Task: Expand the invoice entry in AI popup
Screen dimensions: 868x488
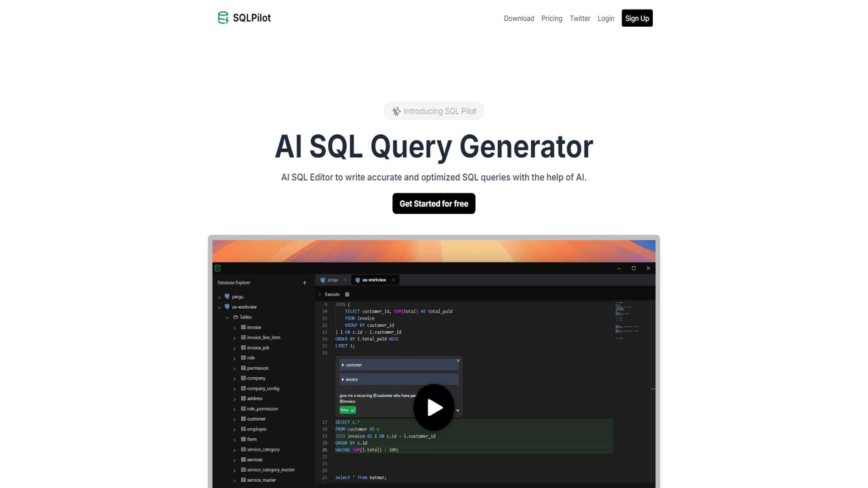Action: [x=343, y=380]
